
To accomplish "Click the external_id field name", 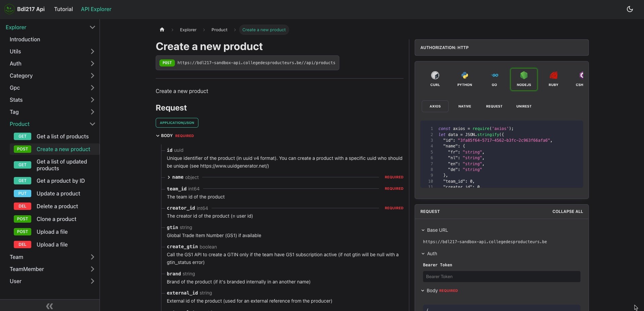I will (x=182, y=293).
